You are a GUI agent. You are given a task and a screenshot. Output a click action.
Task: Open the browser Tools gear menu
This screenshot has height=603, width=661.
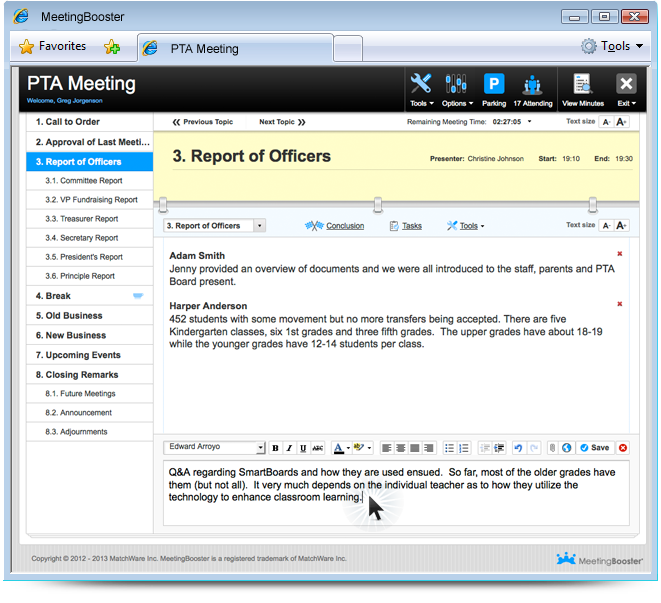coord(612,46)
